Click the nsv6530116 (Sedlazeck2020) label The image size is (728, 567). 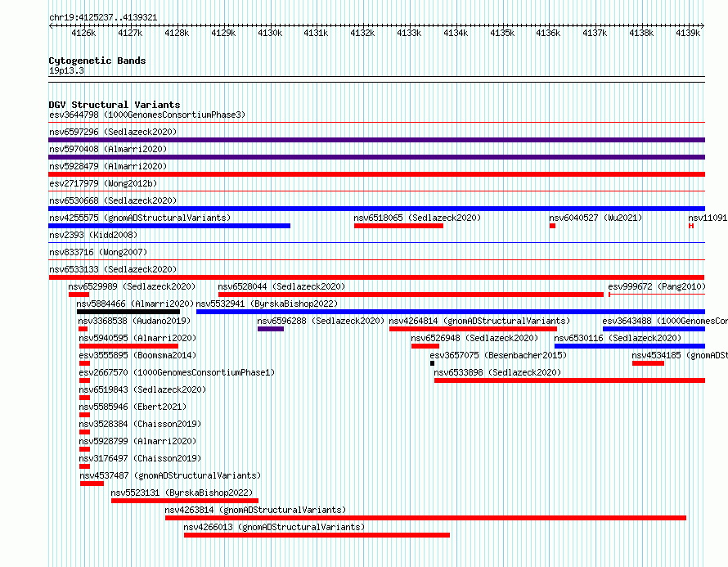618,338
